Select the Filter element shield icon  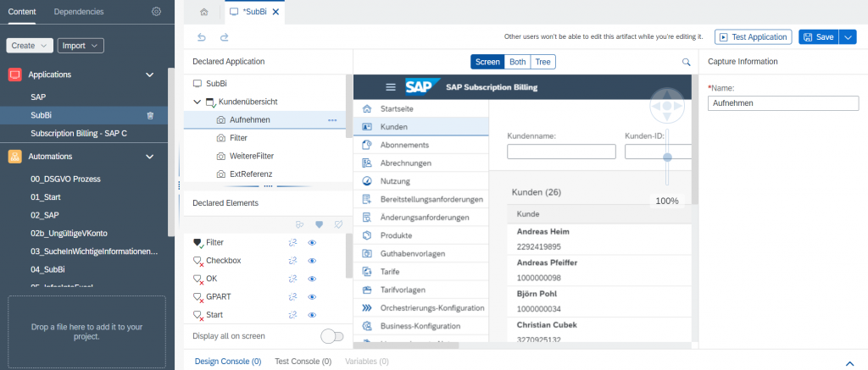(x=198, y=243)
